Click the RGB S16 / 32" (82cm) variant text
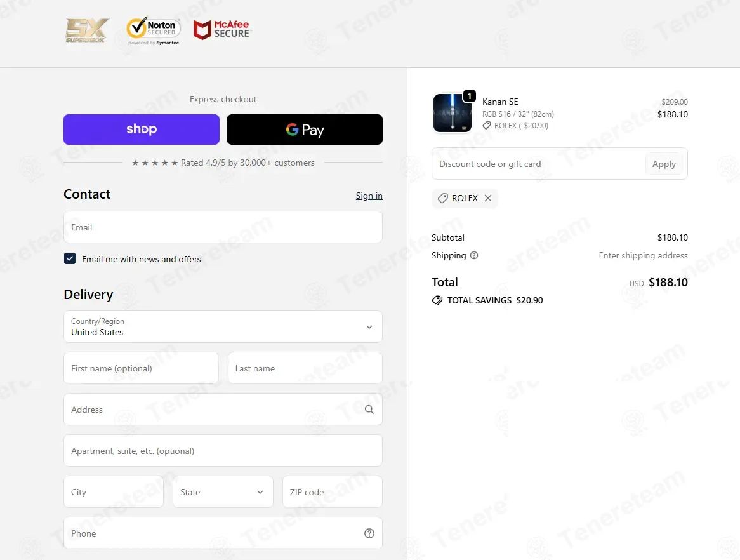 pyautogui.click(x=518, y=114)
